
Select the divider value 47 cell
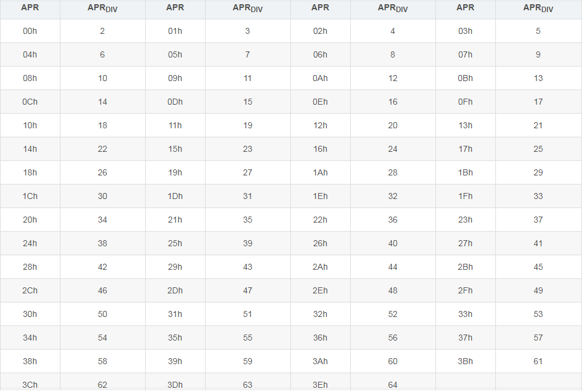(x=247, y=290)
